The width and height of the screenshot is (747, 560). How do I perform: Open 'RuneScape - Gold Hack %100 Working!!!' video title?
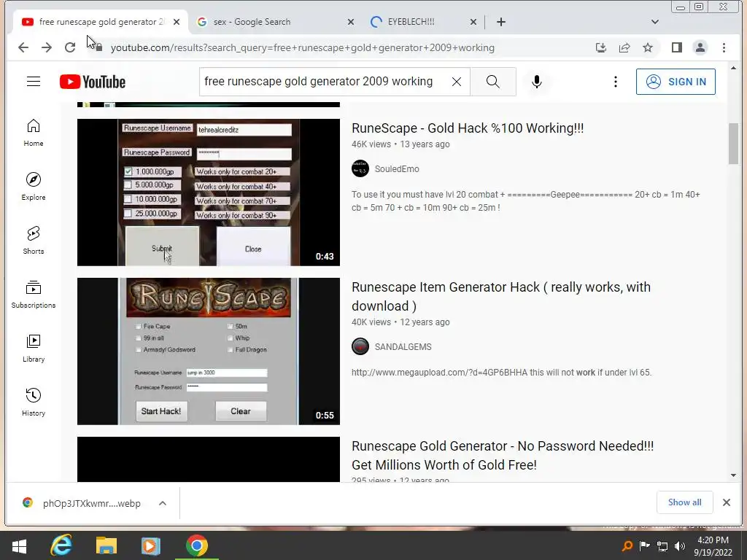click(468, 128)
